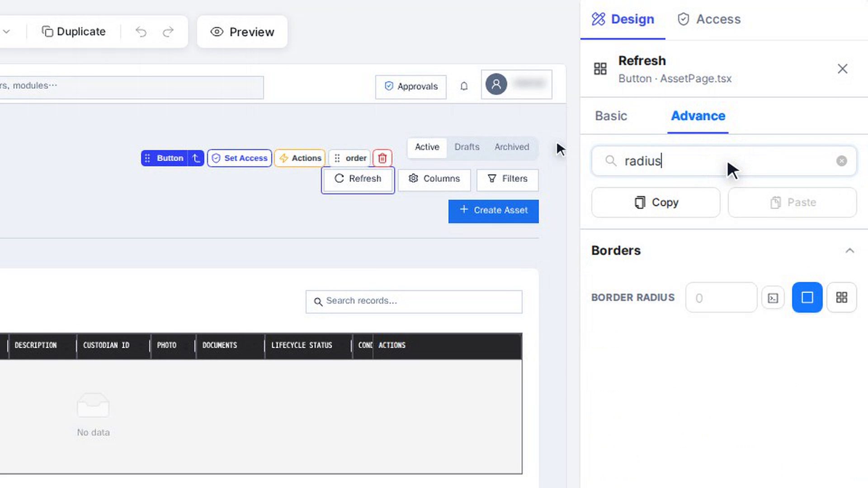Open the notifications bell
This screenshot has height=488, width=868.
[x=464, y=86]
